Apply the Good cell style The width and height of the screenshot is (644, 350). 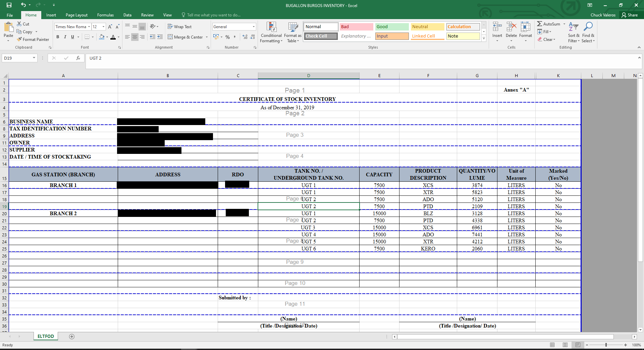[x=392, y=27]
